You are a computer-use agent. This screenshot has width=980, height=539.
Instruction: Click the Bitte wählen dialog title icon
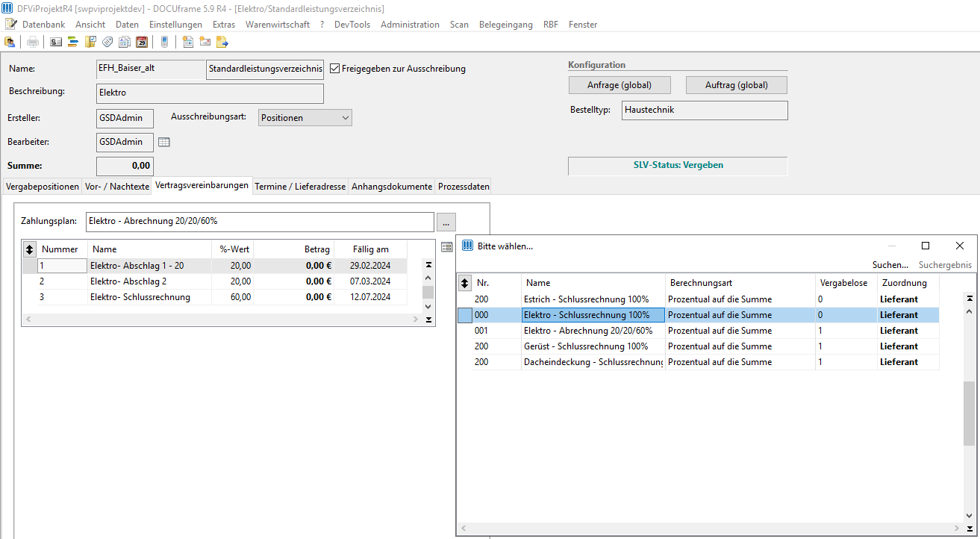click(x=467, y=246)
